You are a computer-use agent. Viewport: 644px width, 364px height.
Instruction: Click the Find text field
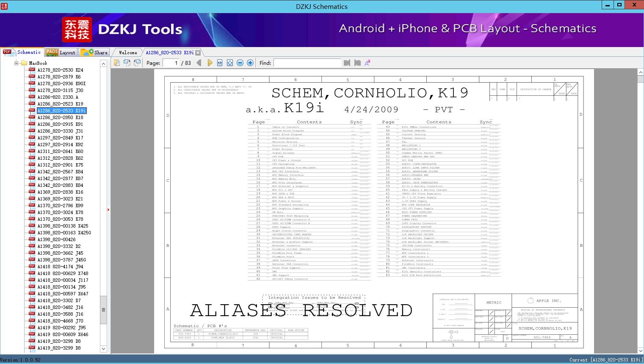[307, 63]
